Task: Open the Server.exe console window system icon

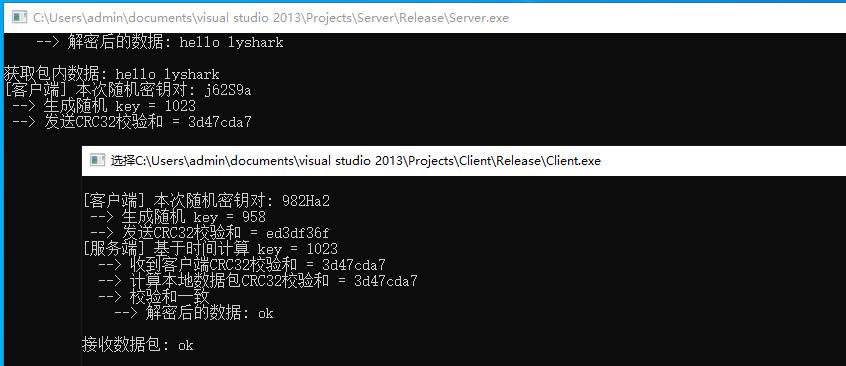Action: (x=20, y=18)
